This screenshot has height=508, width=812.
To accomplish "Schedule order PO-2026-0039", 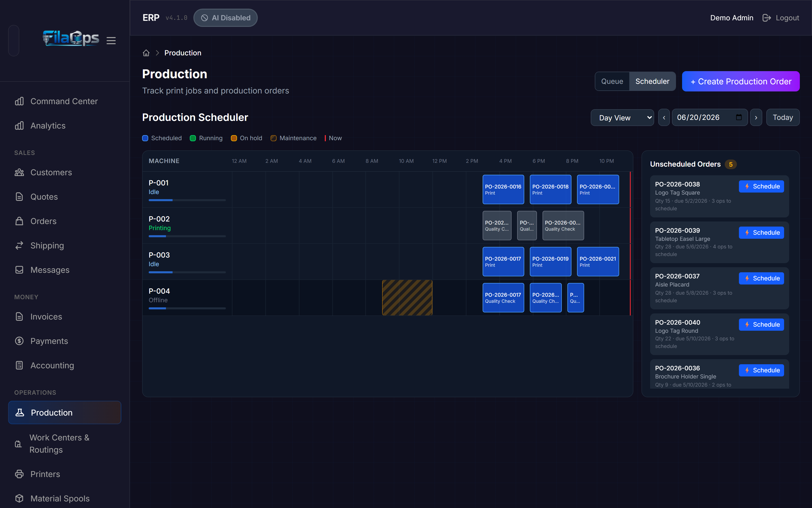I will pos(761,232).
